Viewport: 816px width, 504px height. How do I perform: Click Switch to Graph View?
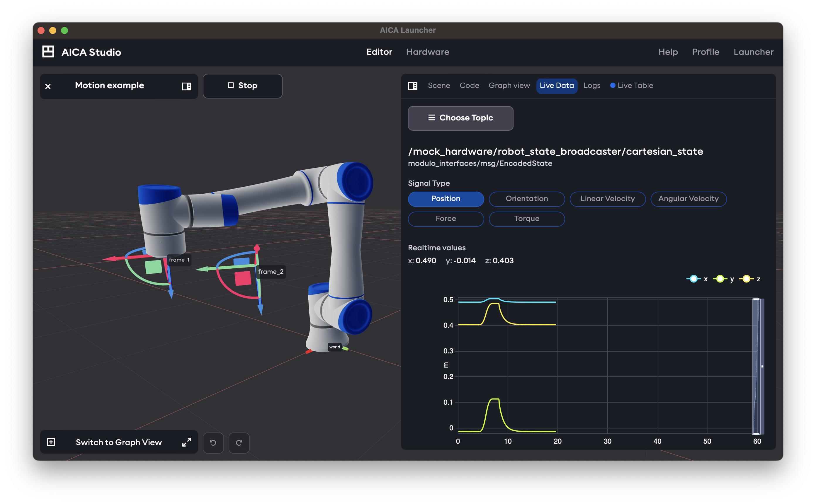(x=119, y=442)
